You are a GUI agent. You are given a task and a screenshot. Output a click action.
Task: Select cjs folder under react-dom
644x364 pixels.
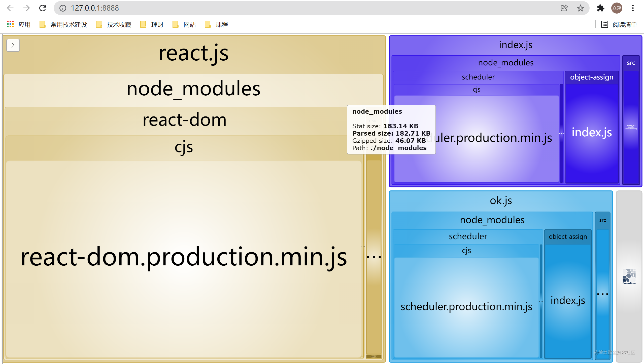click(x=184, y=147)
